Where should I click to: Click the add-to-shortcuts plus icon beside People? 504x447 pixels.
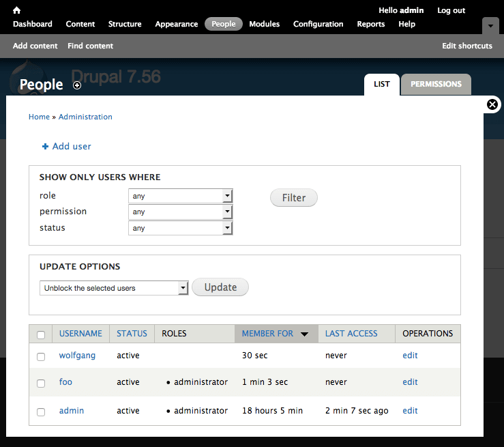(77, 85)
